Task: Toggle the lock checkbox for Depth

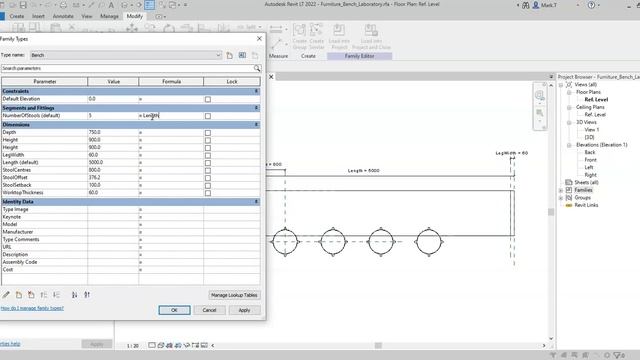Action: 208,133
